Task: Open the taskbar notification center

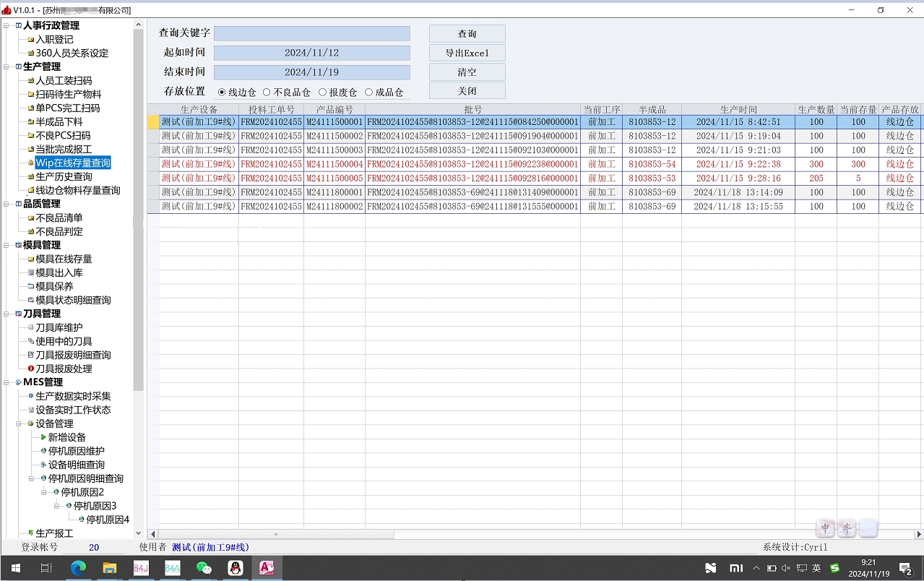Action: [x=905, y=568]
